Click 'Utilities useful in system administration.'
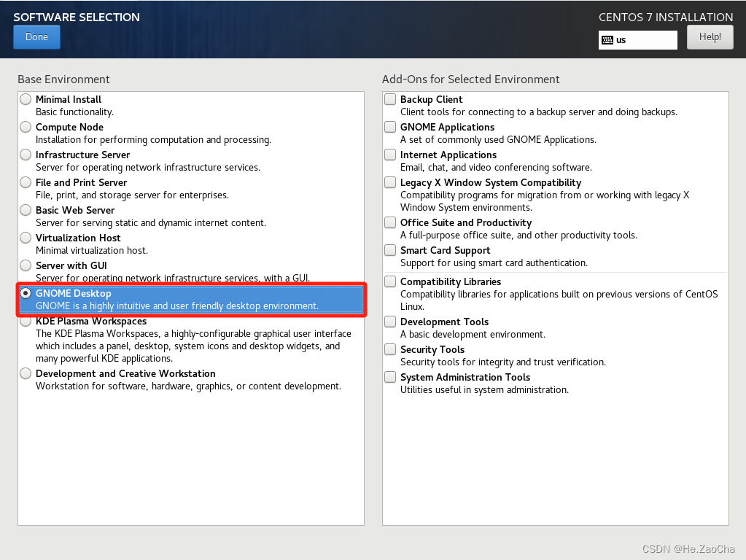Screen dimensions: 746x560 [x=484, y=389]
